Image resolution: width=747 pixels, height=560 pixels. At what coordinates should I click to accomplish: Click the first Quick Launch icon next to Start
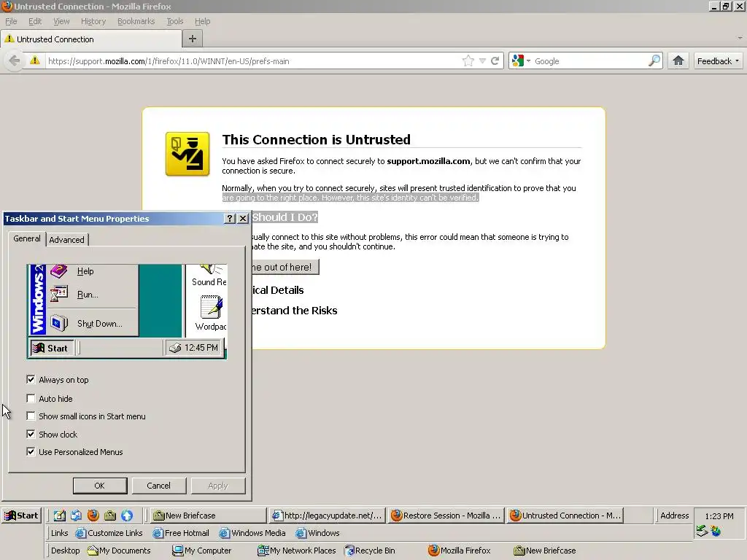(59, 516)
